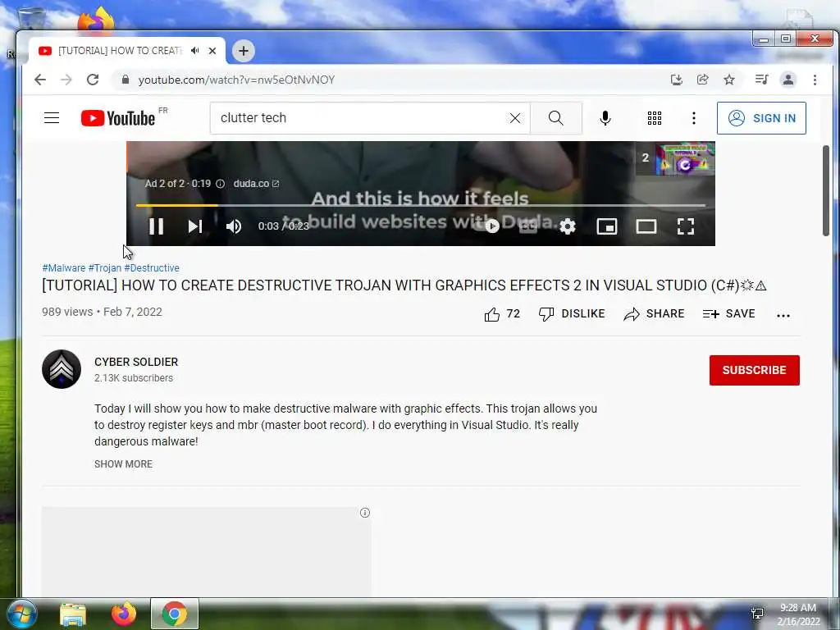840x630 pixels.
Task: Go to the YouTube home logo
Action: [118, 118]
